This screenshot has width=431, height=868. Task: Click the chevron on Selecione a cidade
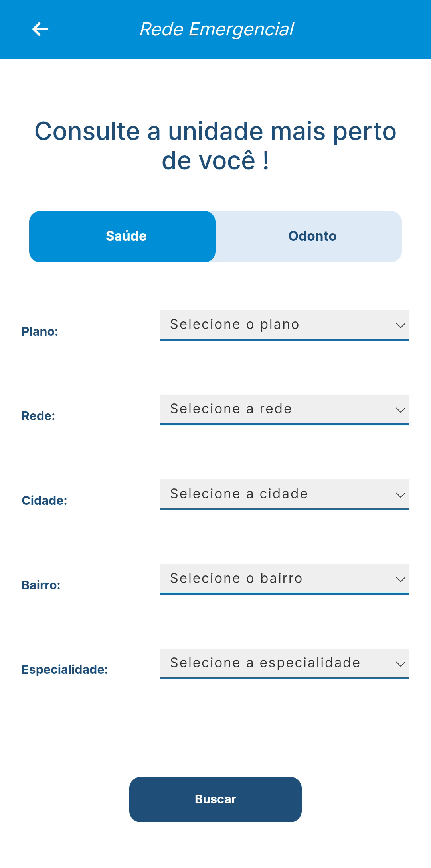[400, 495]
